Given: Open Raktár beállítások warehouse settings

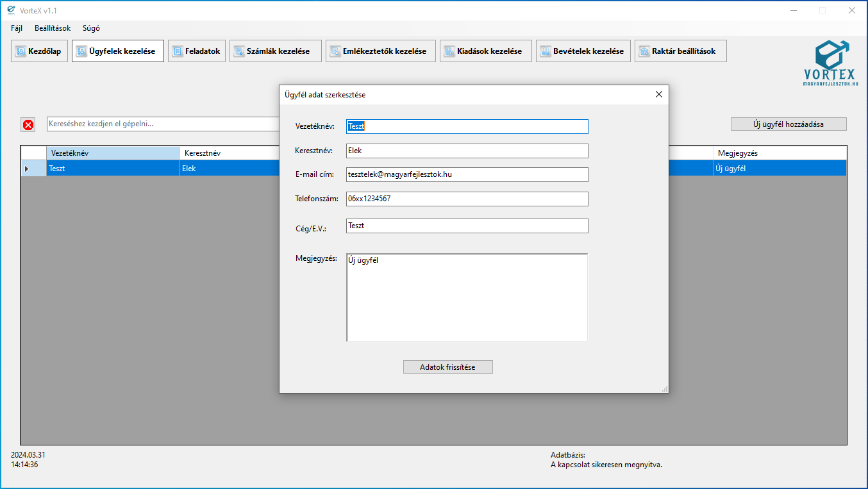Looking at the screenshot, I should coord(680,51).
